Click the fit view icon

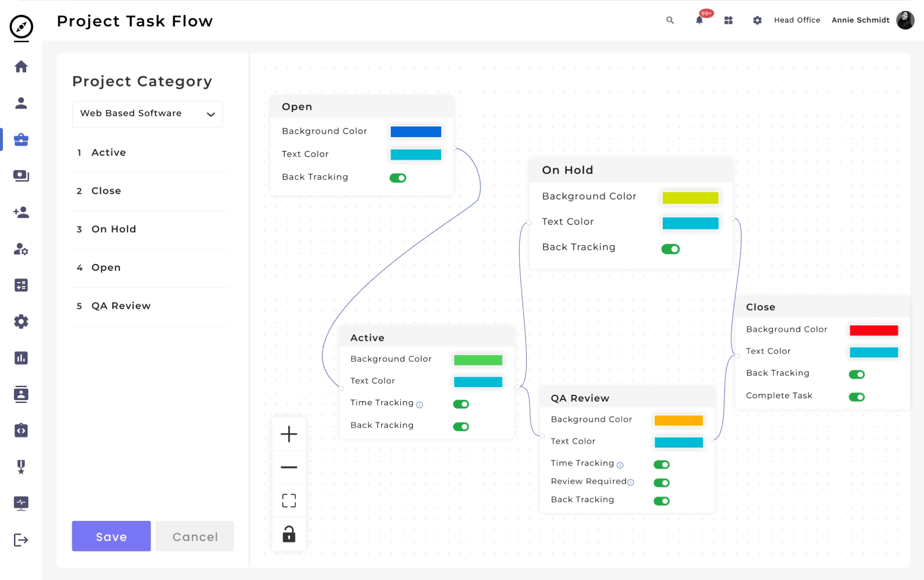[289, 501]
